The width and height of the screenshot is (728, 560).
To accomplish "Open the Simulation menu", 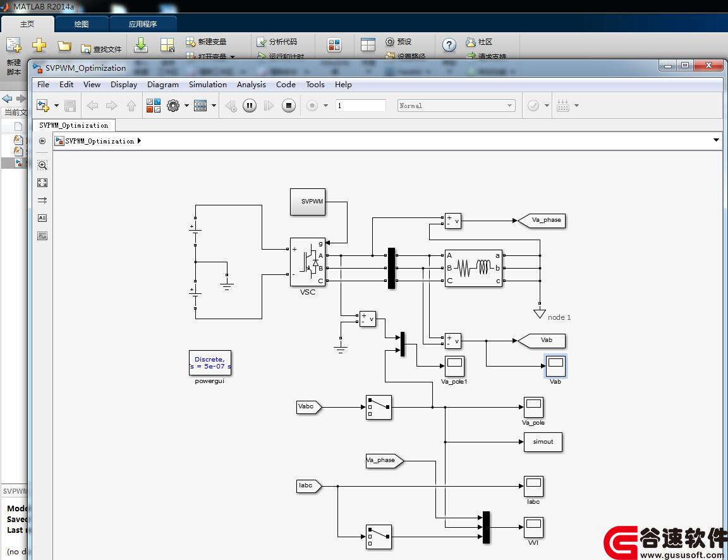I will [207, 85].
